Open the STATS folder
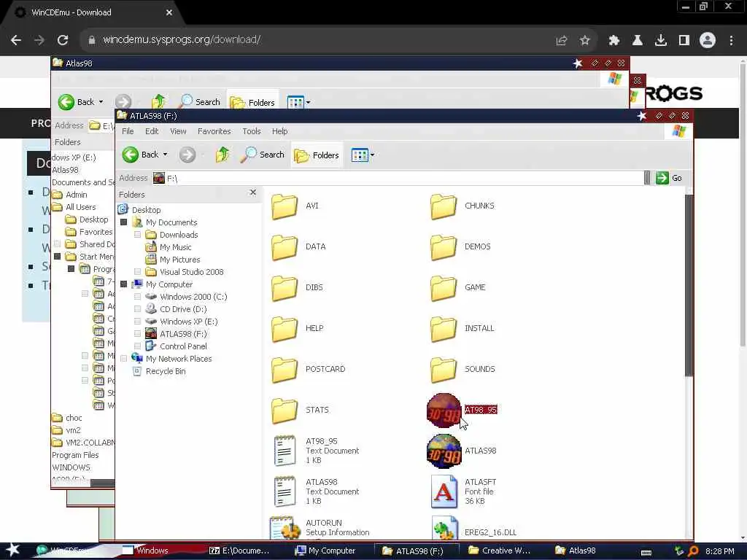Image resolution: width=747 pixels, height=560 pixels. pos(285,411)
